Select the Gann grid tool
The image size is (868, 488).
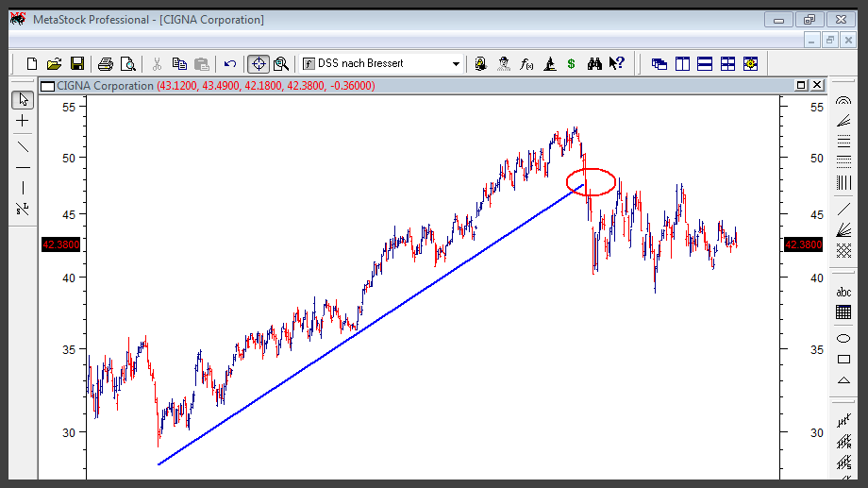point(843,250)
